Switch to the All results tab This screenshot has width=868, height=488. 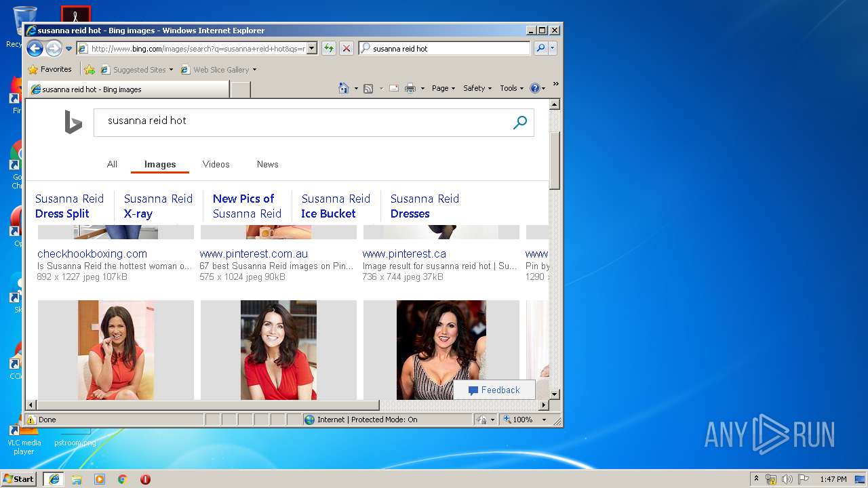[112, 164]
